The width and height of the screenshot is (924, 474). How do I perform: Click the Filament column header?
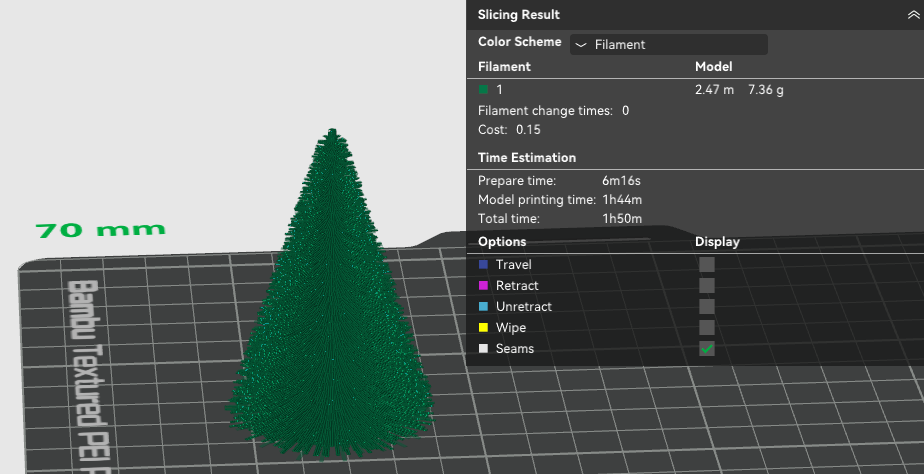[504, 67]
